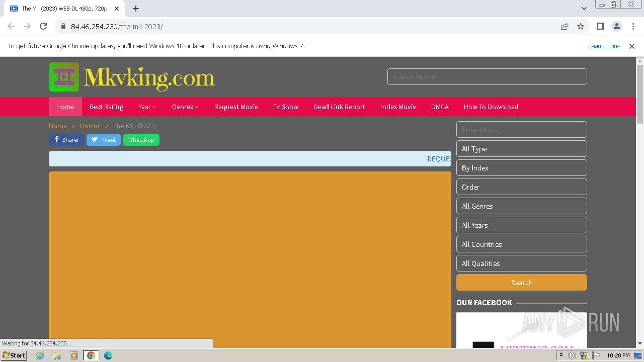Click the Chrome taskbar icon
Image resolution: width=644 pixels, height=362 pixels.
[x=91, y=355]
